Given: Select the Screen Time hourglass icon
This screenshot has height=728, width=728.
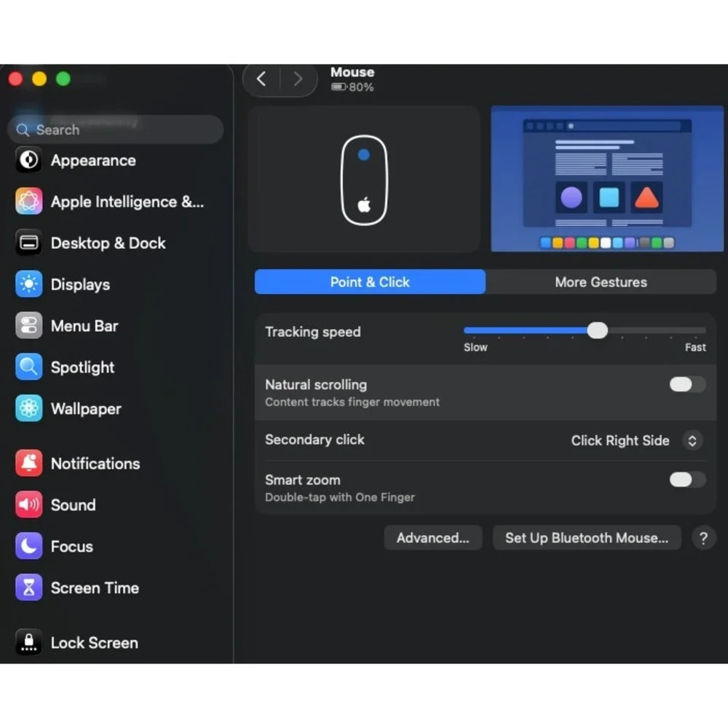Looking at the screenshot, I should click(29, 587).
